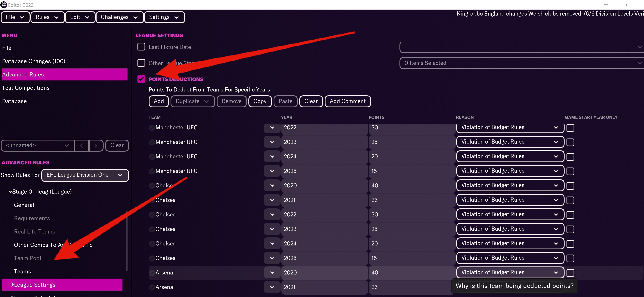This screenshot has height=297, width=644.
Task: Click the row status icon beside Chelsea 2025
Action: coord(152,258)
